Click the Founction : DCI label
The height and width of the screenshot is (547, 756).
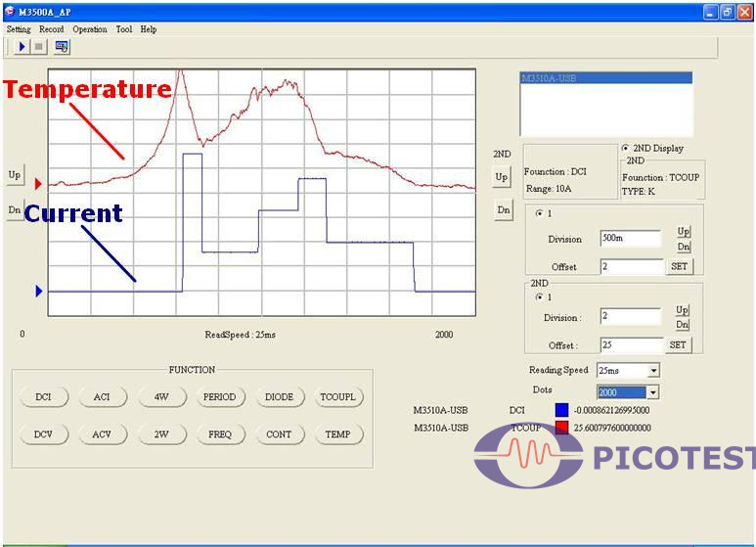[556, 171]
